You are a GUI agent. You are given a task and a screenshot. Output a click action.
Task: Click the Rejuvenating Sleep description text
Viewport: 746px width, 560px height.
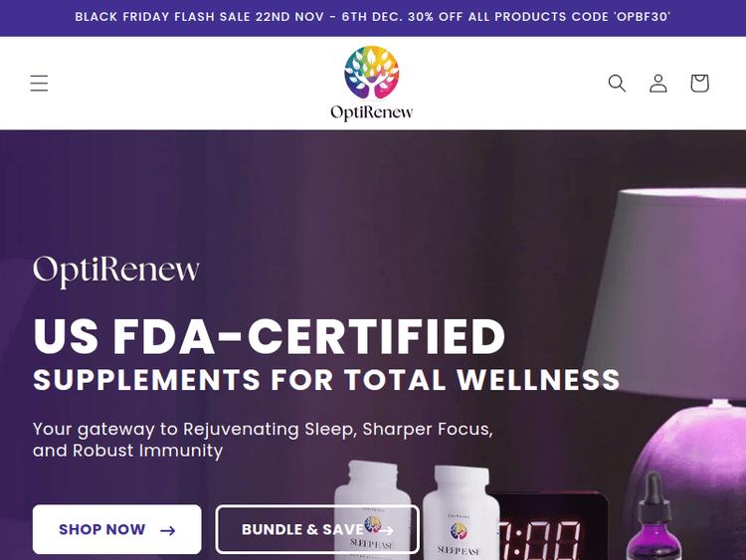click(x=264, y=440)
